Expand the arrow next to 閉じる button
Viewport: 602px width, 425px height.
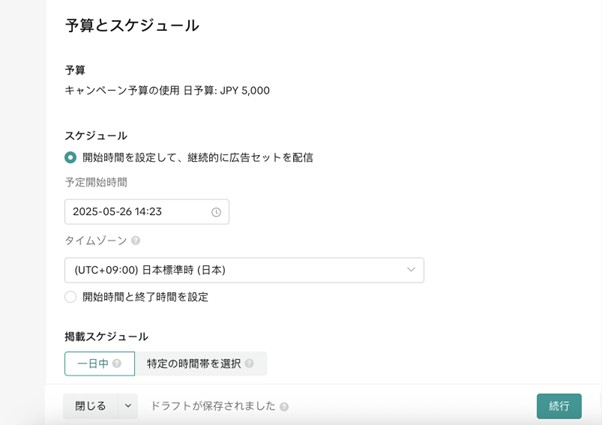click(128, 406)
